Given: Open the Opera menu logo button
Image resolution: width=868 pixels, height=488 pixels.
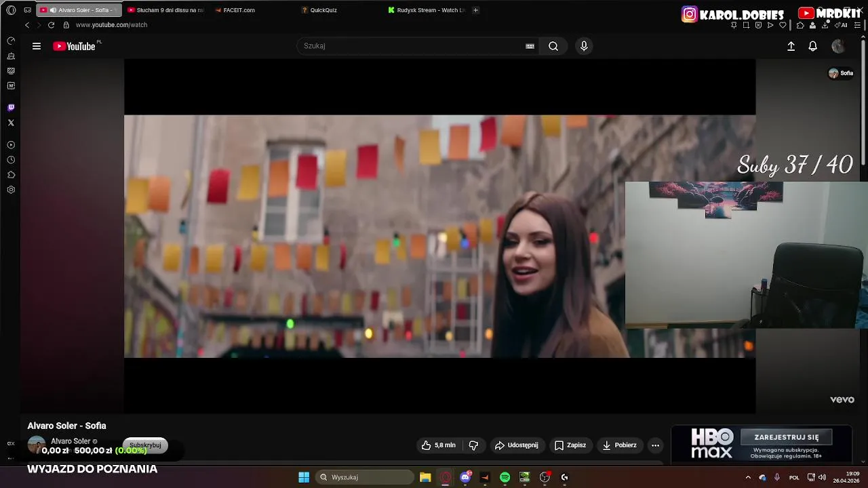Looking at the screenshot, I should 11,10.
